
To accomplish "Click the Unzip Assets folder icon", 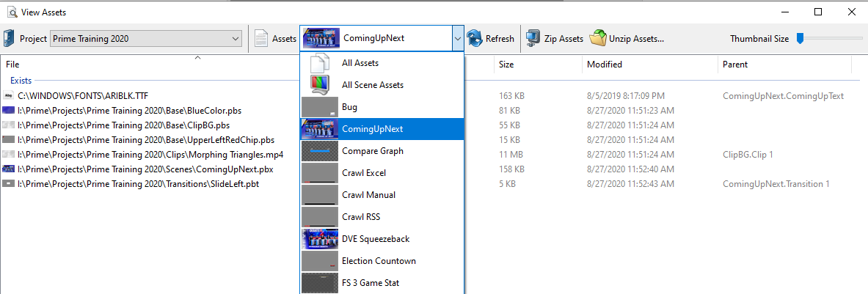I will click(x=599, y=39).
